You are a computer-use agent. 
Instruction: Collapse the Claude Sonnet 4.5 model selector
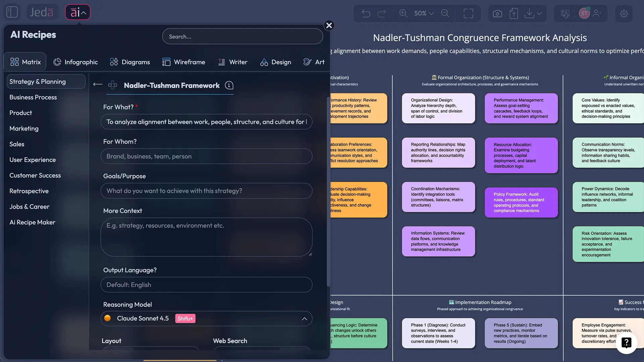pos(305,318)
